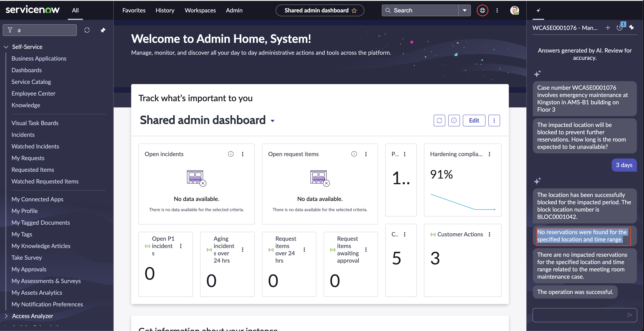Open options for Request items awaiting approval

click(x=366, y=249)
